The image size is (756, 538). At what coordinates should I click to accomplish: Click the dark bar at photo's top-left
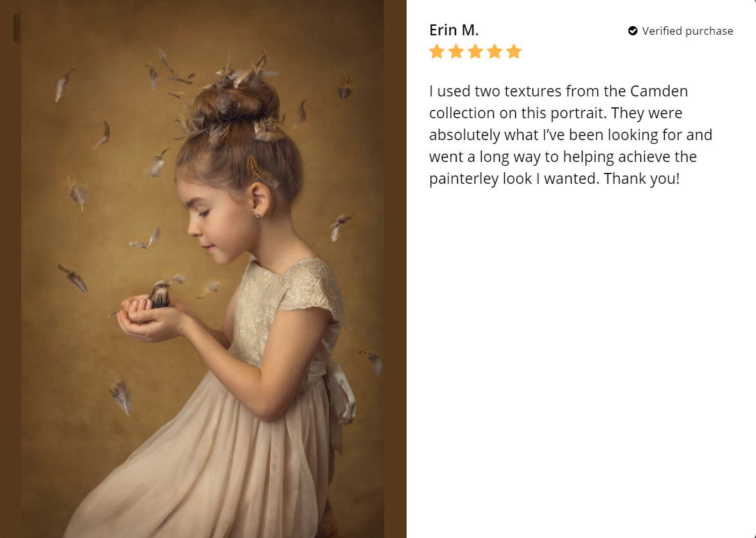click(17, 28)
